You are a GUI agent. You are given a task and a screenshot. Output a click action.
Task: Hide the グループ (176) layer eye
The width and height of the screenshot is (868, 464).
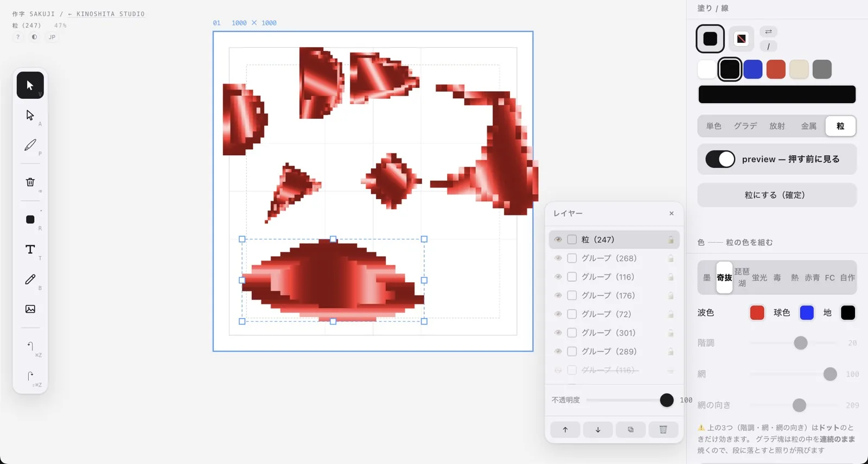pyautogui.click(x=558, y=295)
